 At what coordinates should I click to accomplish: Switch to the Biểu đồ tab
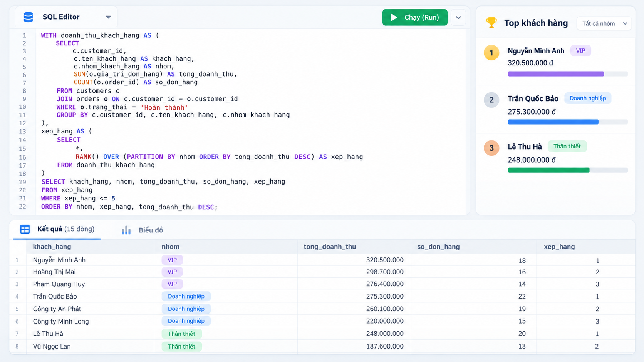coord(143,230)
